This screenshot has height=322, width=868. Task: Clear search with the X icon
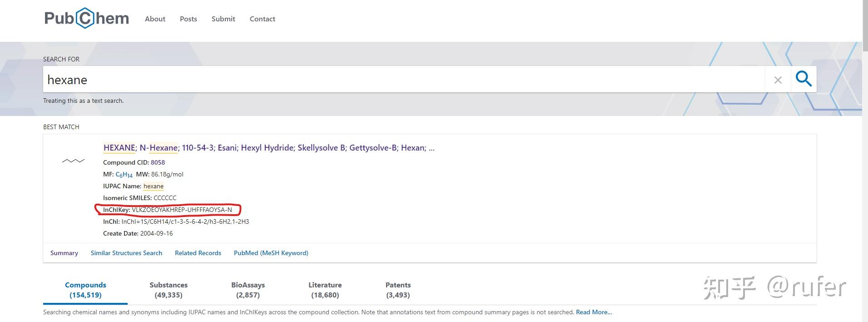click(x=778, y=80)
